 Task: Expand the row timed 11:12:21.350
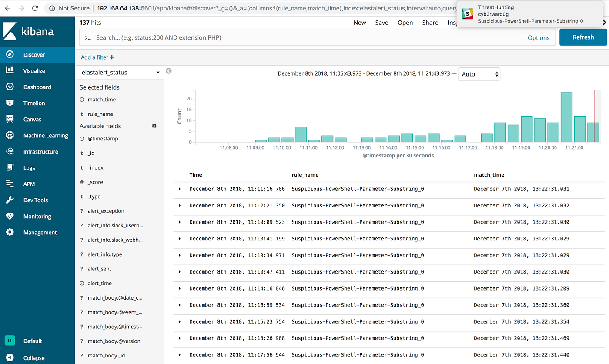pos(180,206)
